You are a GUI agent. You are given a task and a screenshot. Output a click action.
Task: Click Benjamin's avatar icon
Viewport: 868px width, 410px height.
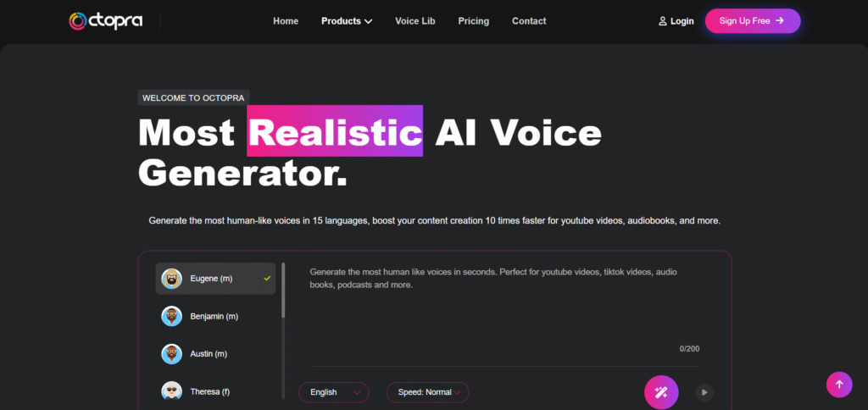pyautogui.click(x=171, y=316)
